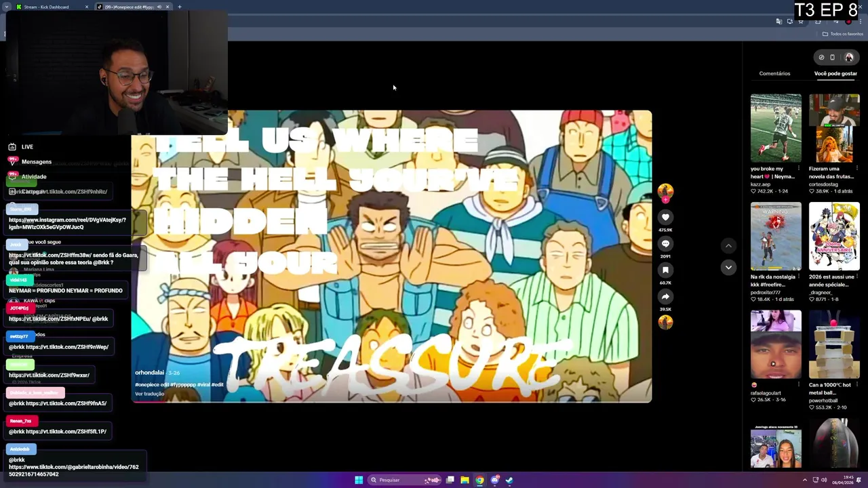Go to previous video with up chevron

(x=728, y=245)
